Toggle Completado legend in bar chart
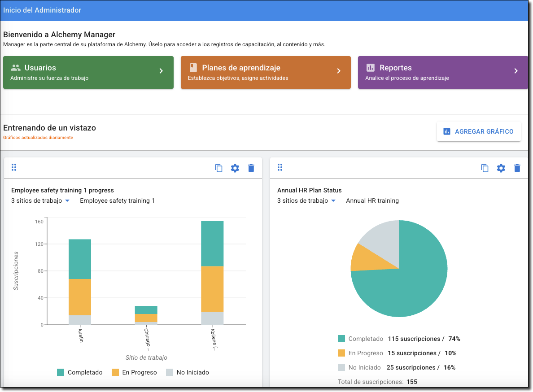Screen dimensions: 533x392 [x=80, y=372]
